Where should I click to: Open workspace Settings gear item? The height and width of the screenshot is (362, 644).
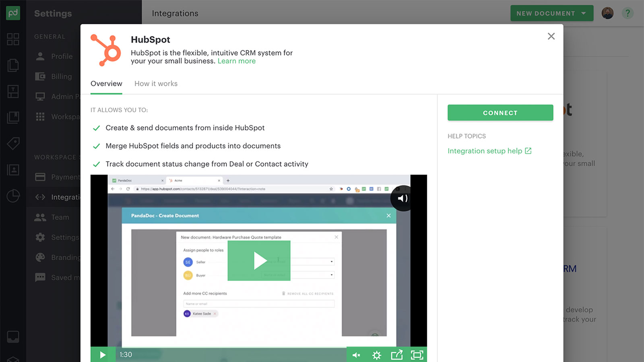54,237
